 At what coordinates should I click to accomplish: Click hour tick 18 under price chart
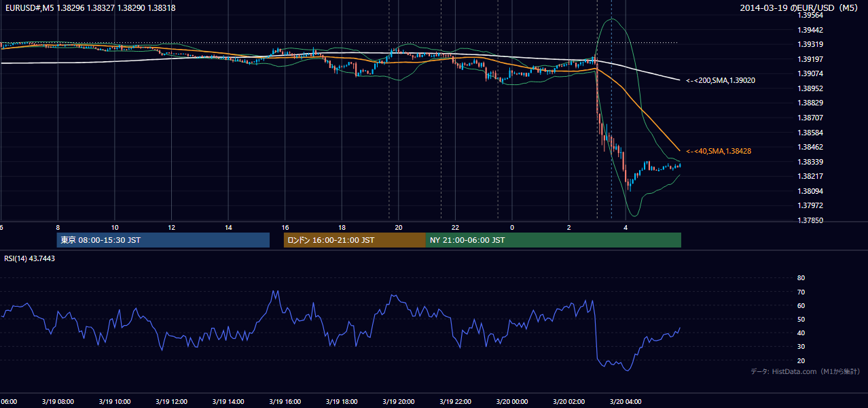coord(342,228)
